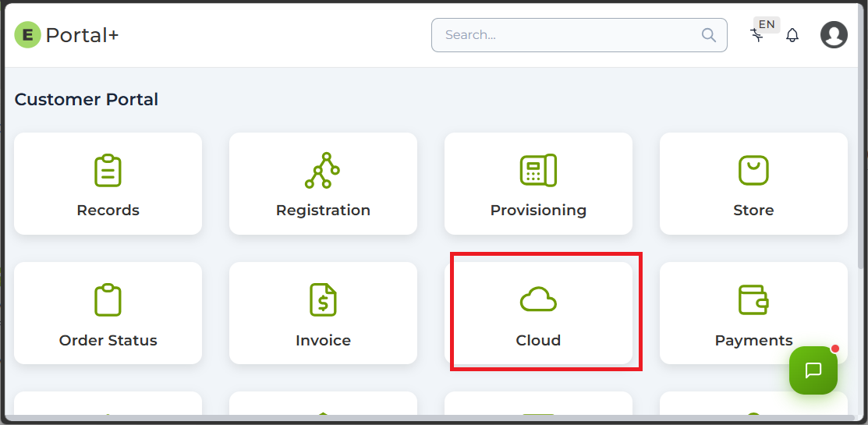Click the Store label

tap(753, 211)
